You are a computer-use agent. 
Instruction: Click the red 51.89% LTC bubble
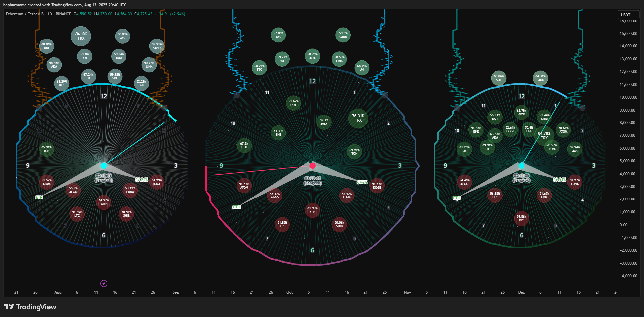[77, 214]
